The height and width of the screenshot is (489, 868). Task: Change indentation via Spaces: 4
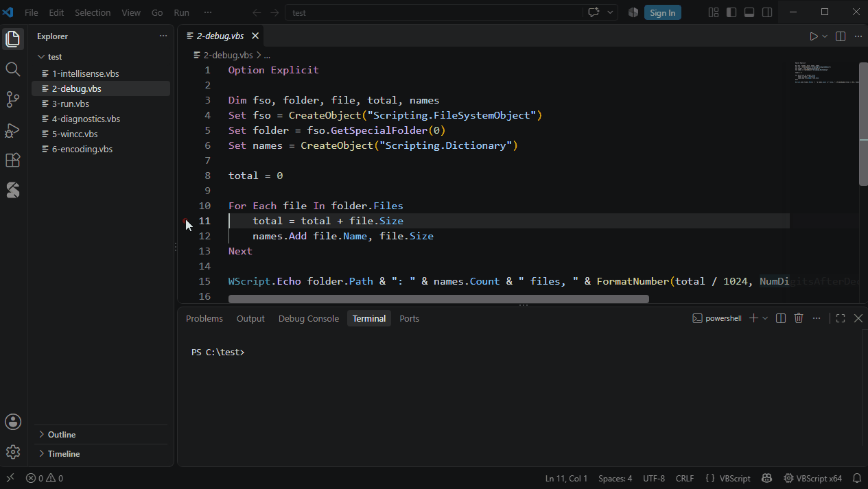tap(615, 479)
